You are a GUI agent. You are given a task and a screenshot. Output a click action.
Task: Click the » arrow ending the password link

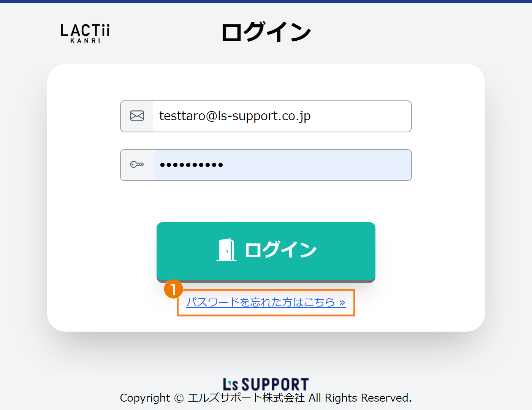click(x=342, y=303)
